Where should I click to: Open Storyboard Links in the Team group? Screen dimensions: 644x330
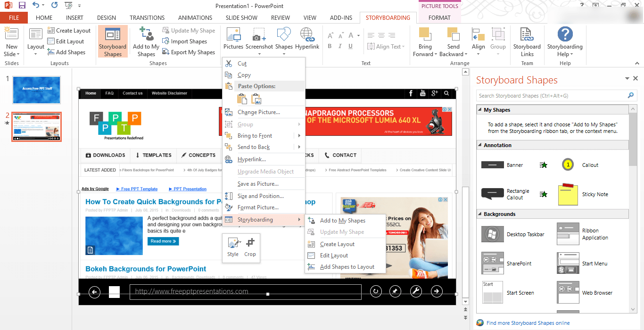tap(527, 41)
